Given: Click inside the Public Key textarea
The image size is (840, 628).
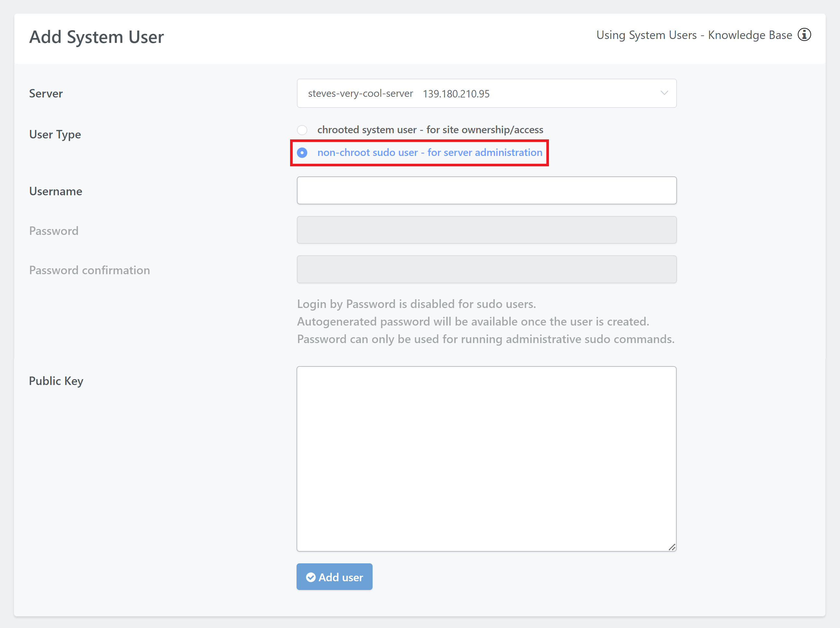Looking at the screenshot, I should (x=487, y=458).
